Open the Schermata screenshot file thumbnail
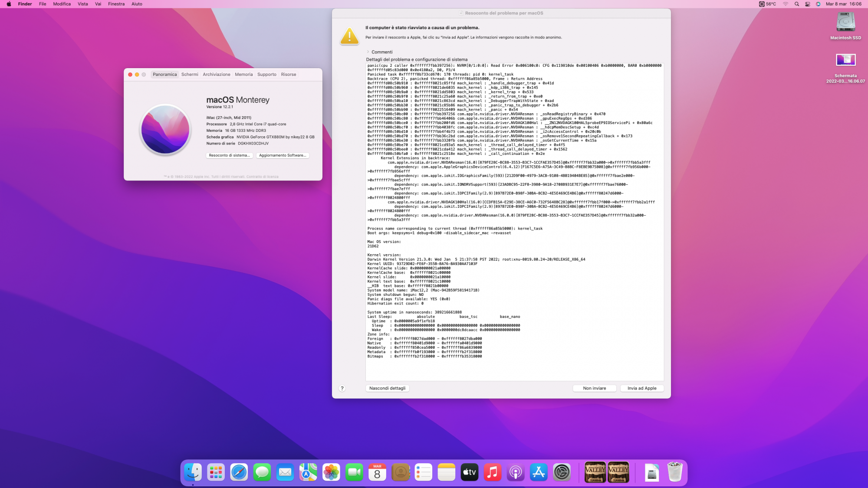This screenshot has height=488, width=868. point(845,60)
